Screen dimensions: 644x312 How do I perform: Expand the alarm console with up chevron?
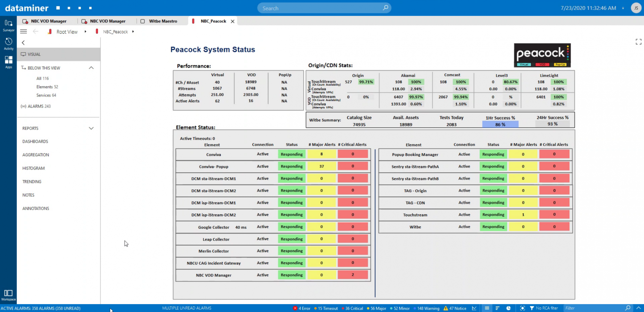(x=639, y=308)
